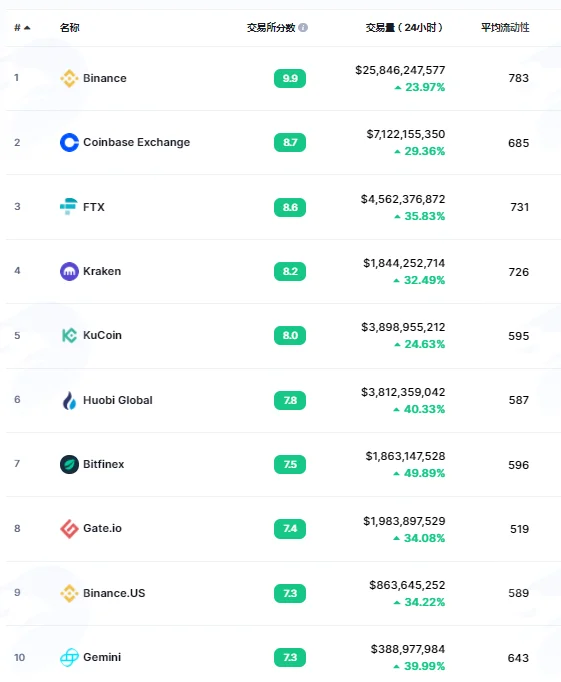
Task: Click Binance's 9.9 score badge
Action: 290,78
